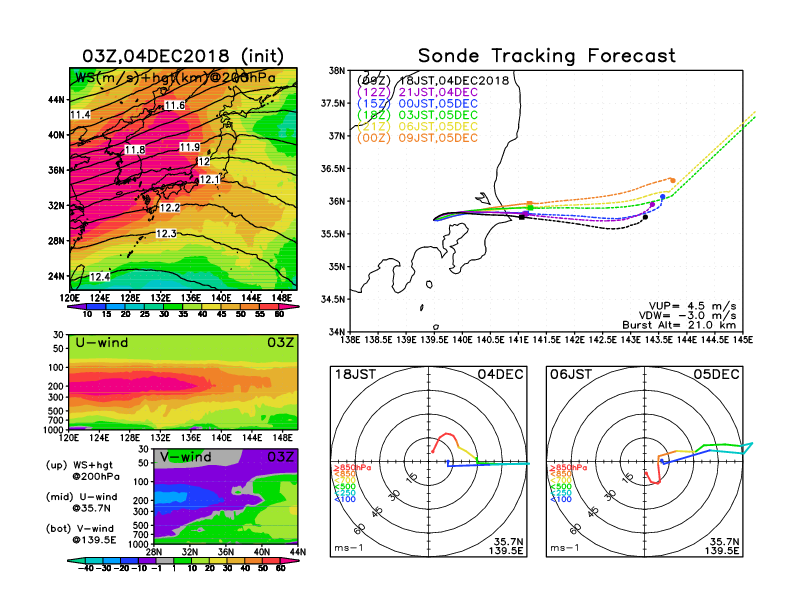Click the purple landing dot of the 12Z track
Image resolution: width=792 pixels, height=612 pixels.
(x=652, y=205)
